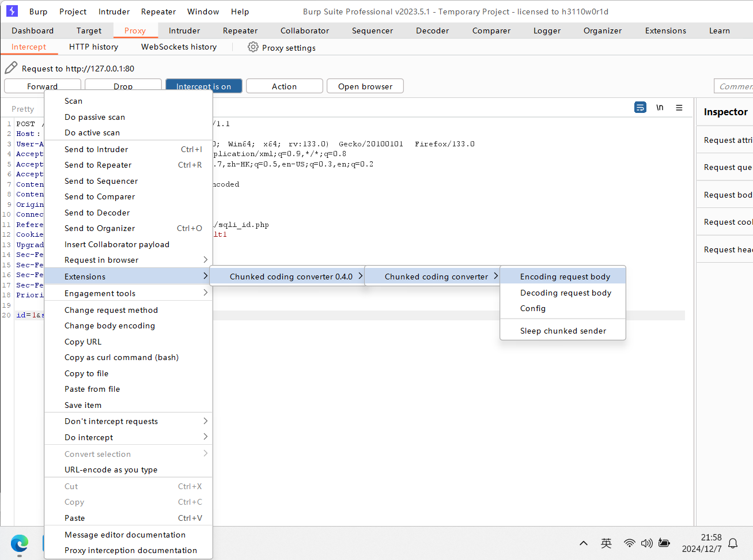Expand Do intercept submenu
This screenshot has width=753, height=560.
128,437
